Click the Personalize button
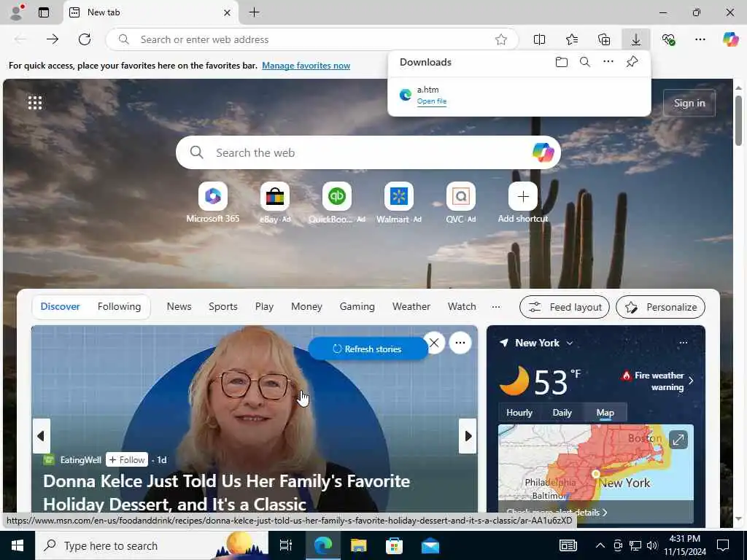The image size is (747, 560). click(661, 307)
